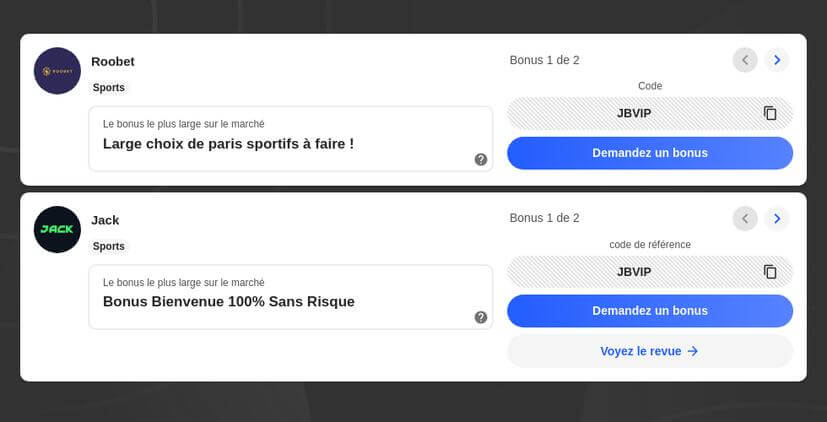This screenshot has height=422, width=827.
Task: Select the Roobet JBVIP code field
Action: [x=650, y=113]
